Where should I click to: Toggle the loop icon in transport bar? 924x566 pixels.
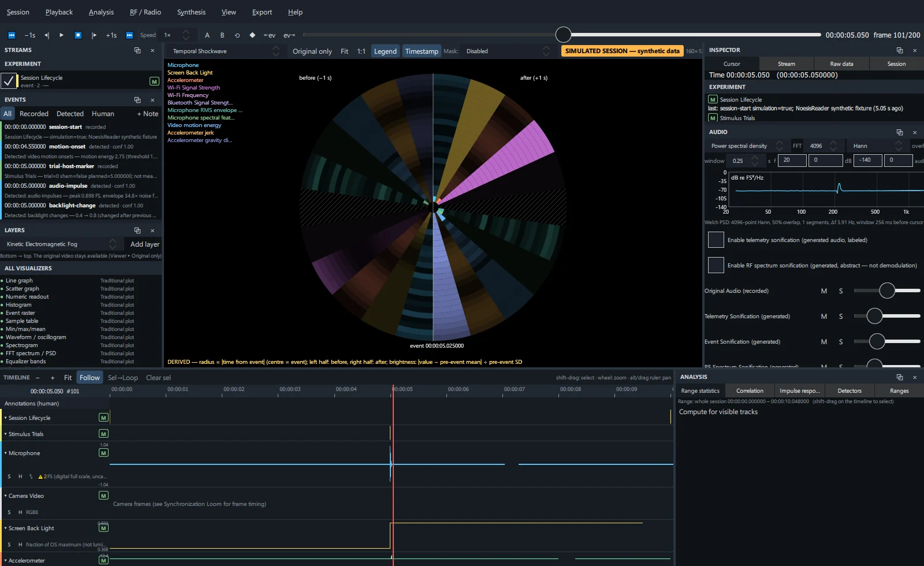(x=237, y=35)
